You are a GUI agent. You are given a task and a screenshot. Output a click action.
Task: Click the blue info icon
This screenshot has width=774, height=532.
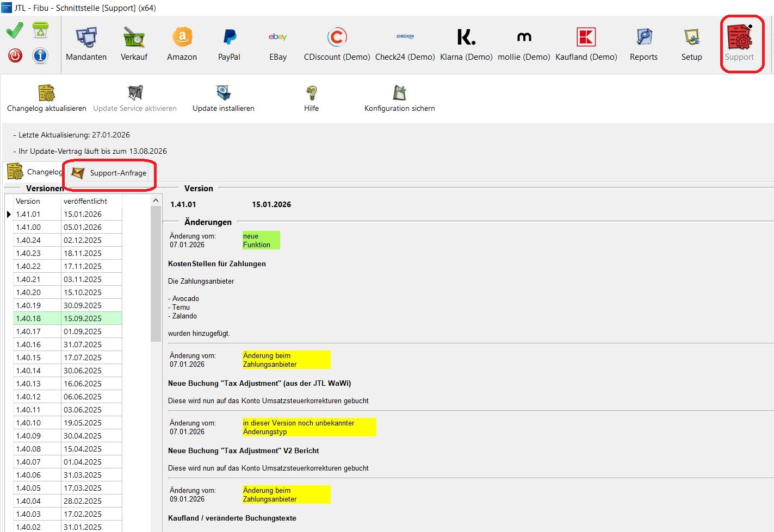[40, 55]
